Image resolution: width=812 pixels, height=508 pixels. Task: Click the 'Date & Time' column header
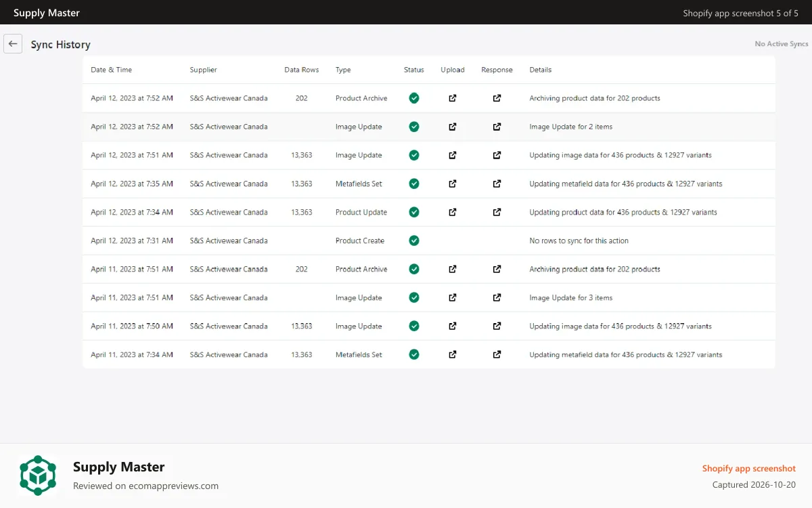pyautogui.click(x=112, y=70)
